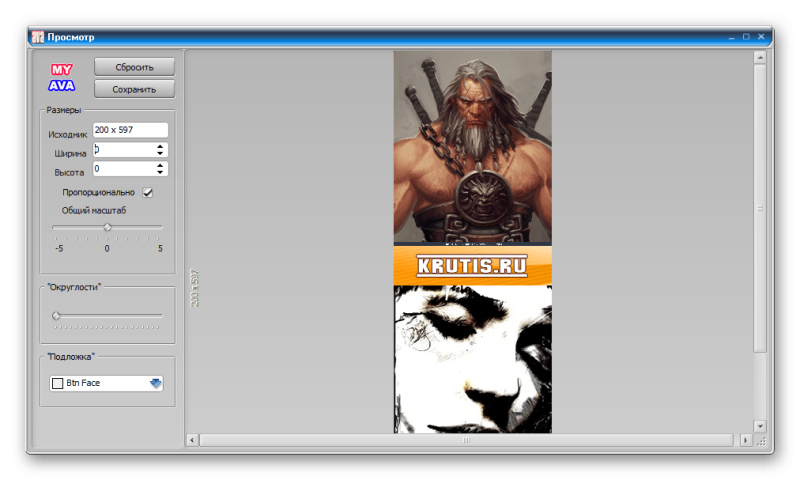The height and width of the screenshot is (480, 800).
Task: Click the vertical scrollbar up arrow
Action: coord(760,57)
